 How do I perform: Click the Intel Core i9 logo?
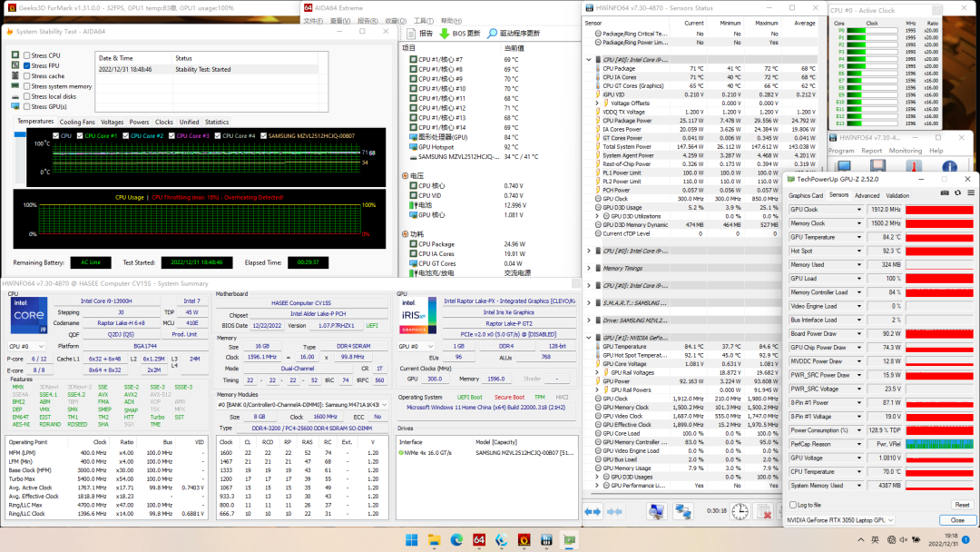click(x=29, y=315)
